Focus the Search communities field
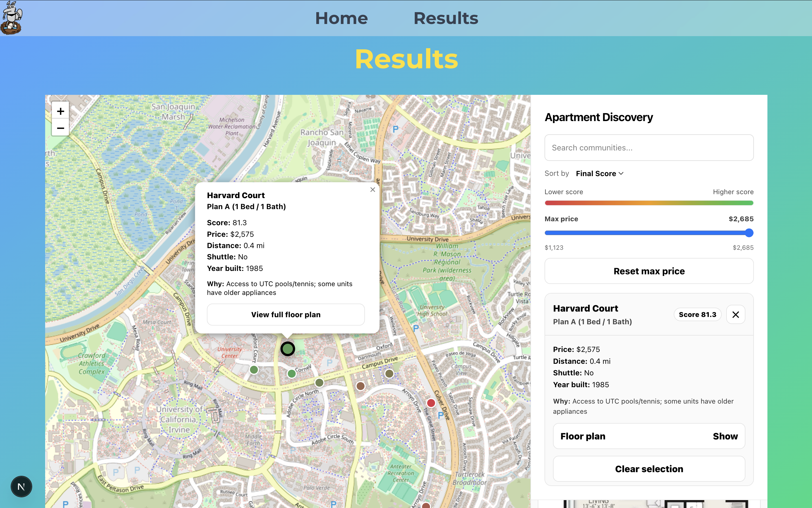Image resolution: width=812 pixels, height=508 pixels. coord(649,148)
